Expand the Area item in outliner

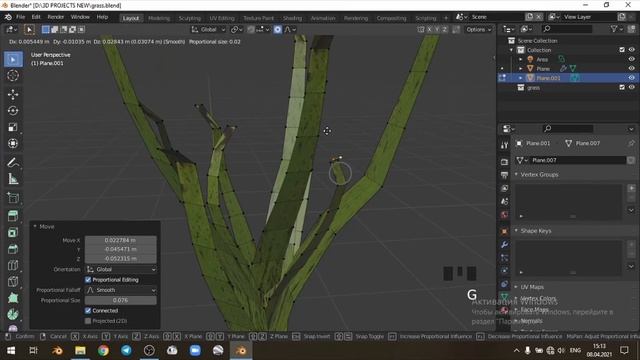click(x=521, y=60)
